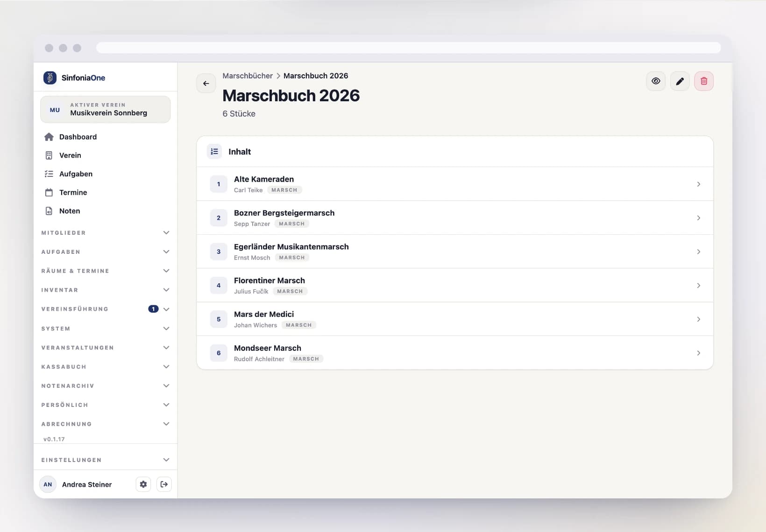
Task: Open the Mars der Medici piece
Action: click(455, 319)
